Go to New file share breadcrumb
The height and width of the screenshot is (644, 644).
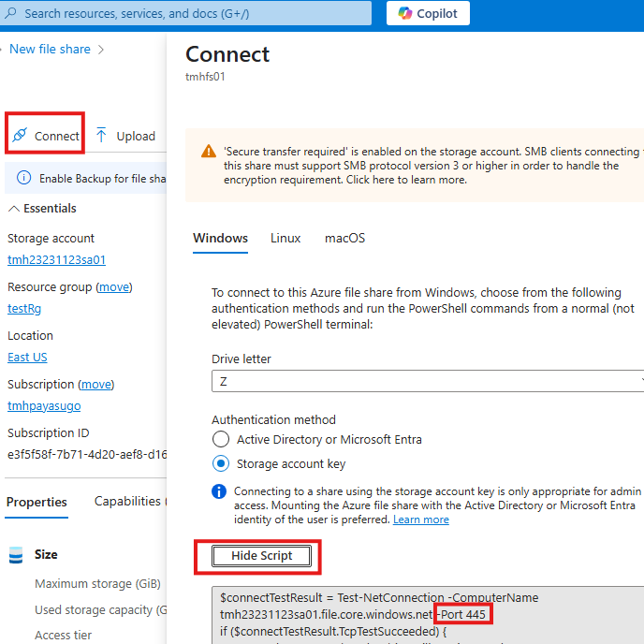coord(50,49)
